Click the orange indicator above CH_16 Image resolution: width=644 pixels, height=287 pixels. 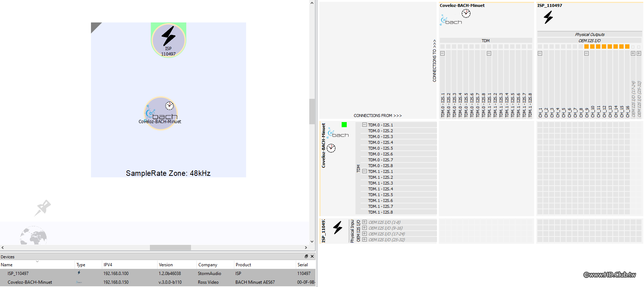[627, 47]
